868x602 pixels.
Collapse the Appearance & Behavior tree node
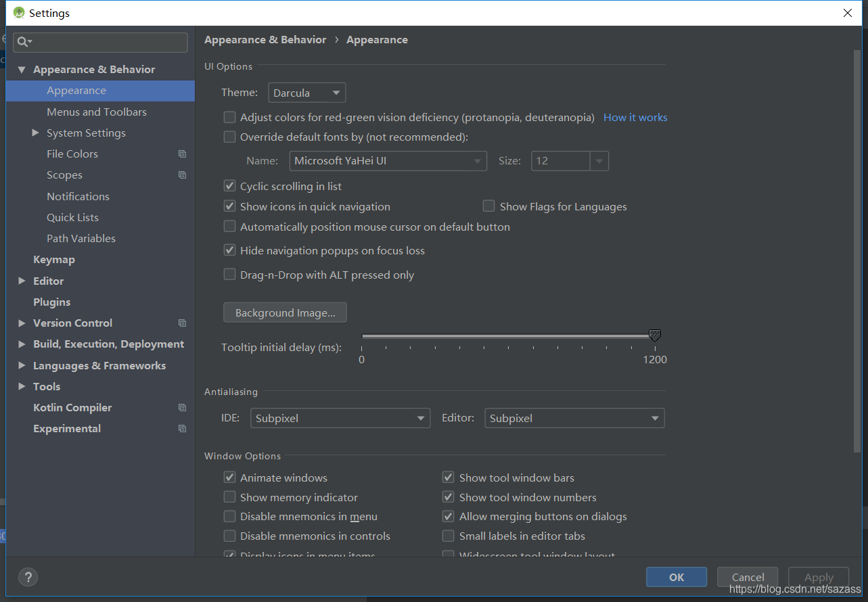pyautogui.click(x=22, y=70)
